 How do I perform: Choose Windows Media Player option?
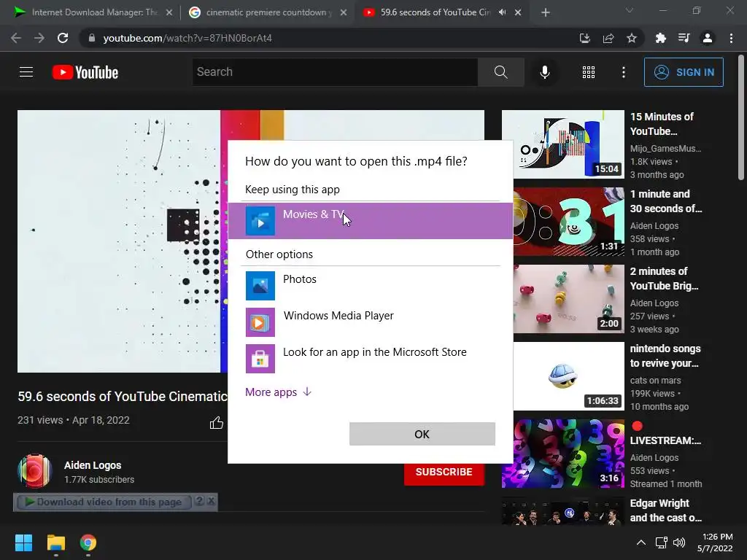click(x=370, y=322)
